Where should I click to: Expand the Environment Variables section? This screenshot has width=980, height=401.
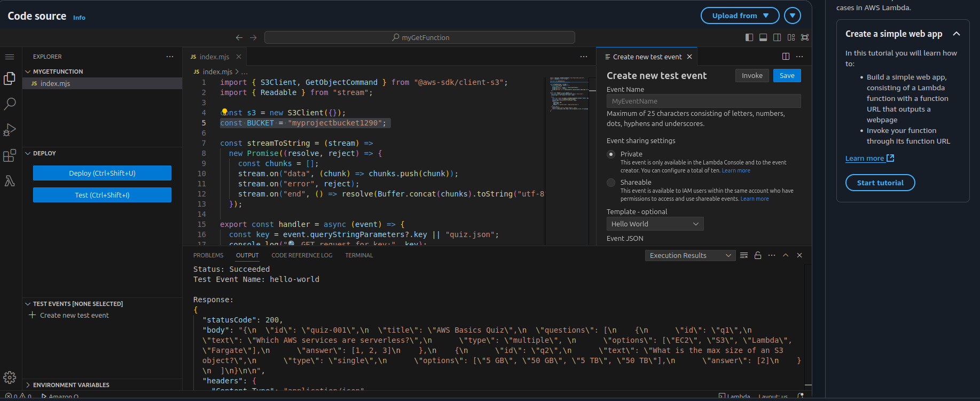[x=71, y=385]
